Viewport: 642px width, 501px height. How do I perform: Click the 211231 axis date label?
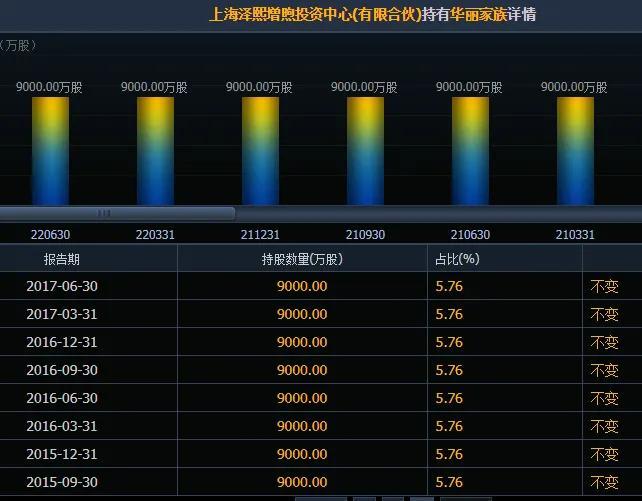coord(260,235)
